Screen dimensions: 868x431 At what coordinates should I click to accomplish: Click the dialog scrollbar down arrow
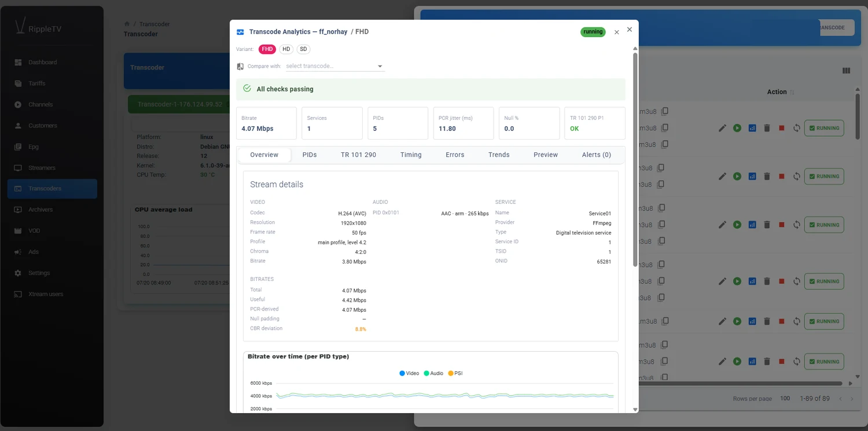pyautogui.click(x=635, y=409)
